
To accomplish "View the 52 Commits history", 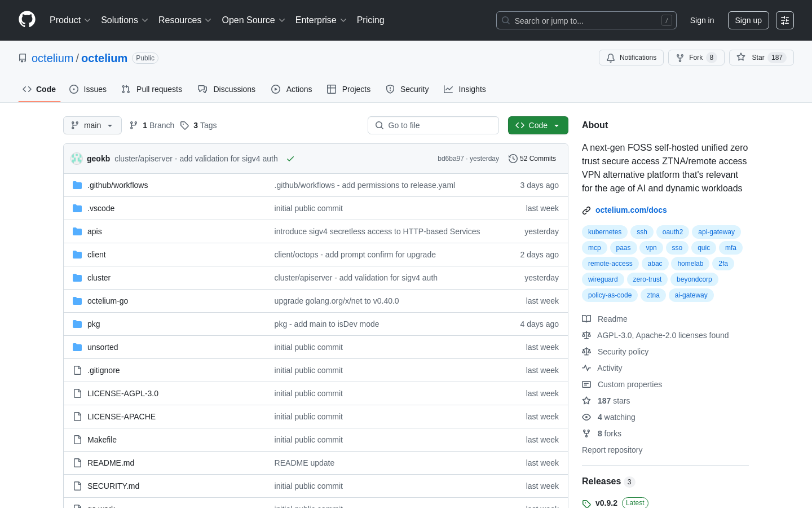I will click(x=532, y=159).
